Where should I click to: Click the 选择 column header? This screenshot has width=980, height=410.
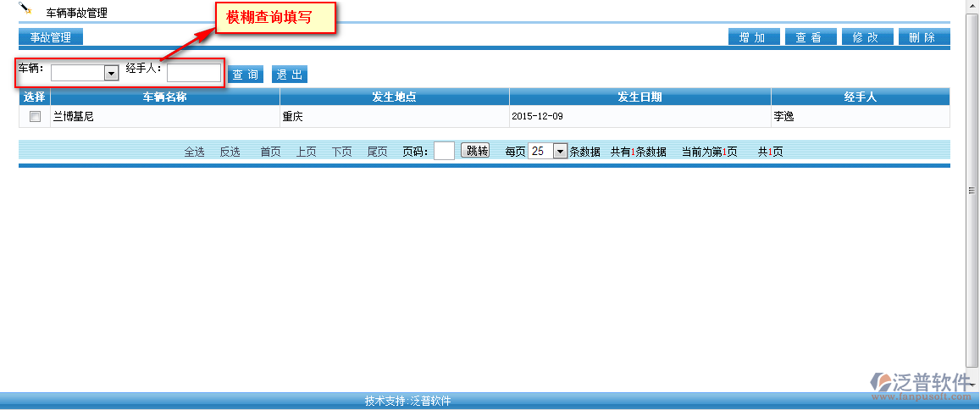(x=35, y=97)
